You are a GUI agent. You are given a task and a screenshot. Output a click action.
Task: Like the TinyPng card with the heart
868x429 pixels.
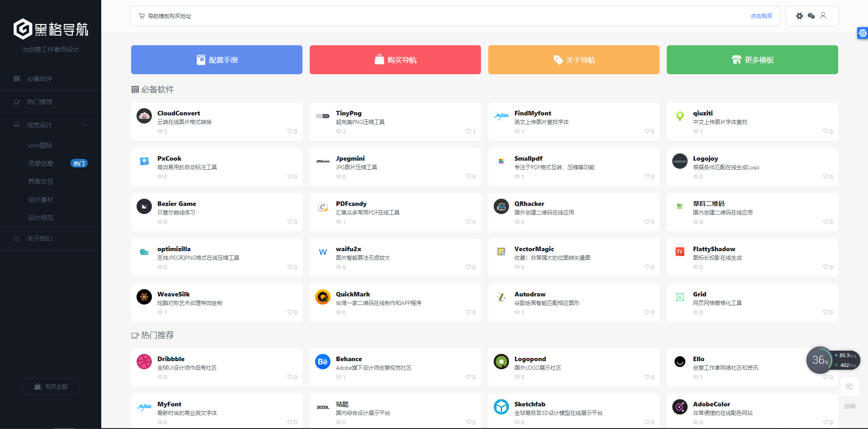469,131
